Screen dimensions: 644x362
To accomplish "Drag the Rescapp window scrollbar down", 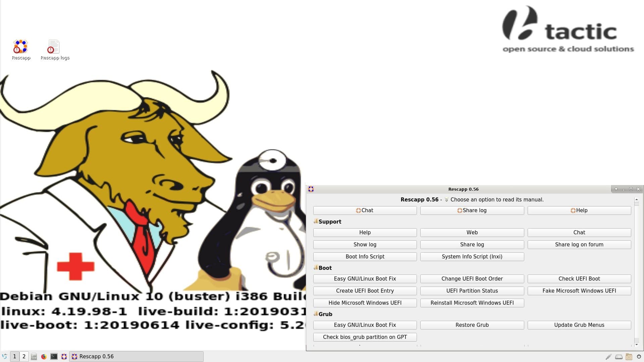I will [x=636, y=344].
